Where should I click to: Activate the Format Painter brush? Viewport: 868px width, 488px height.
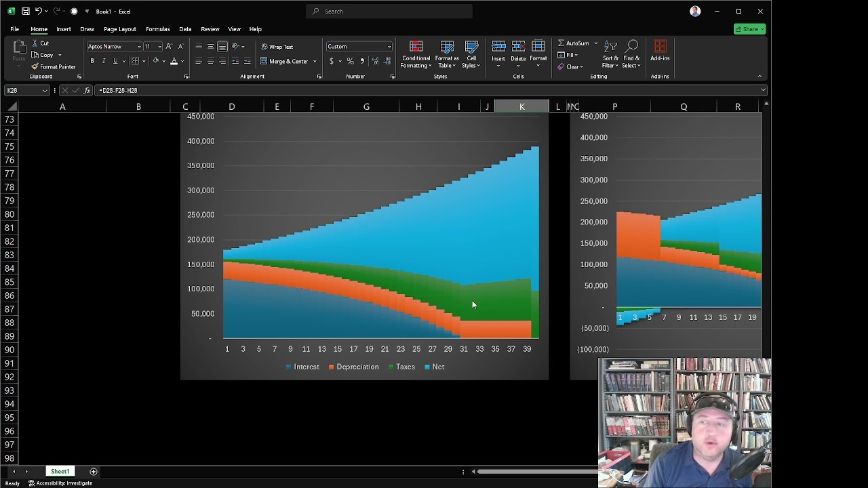click(53, 66)
